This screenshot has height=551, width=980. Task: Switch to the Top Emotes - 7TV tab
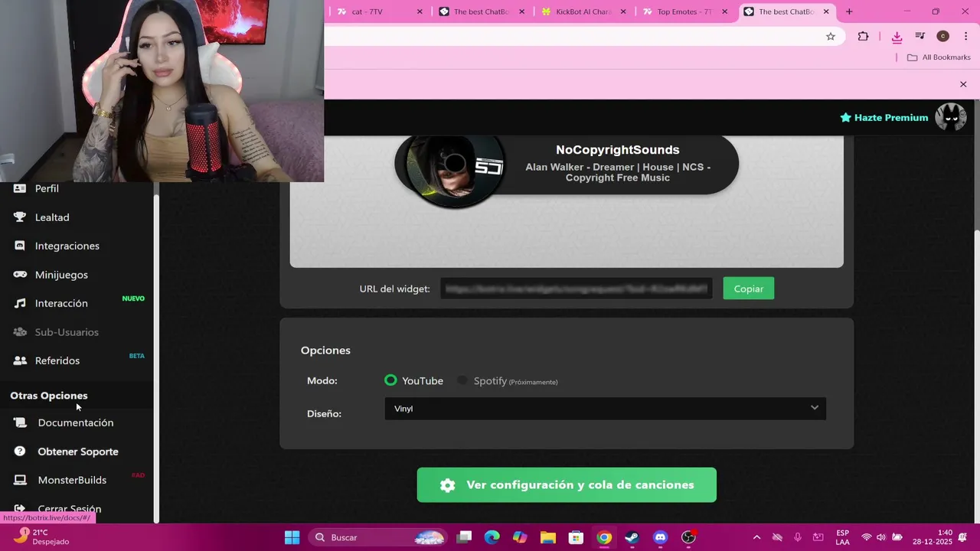coord(684,11)
